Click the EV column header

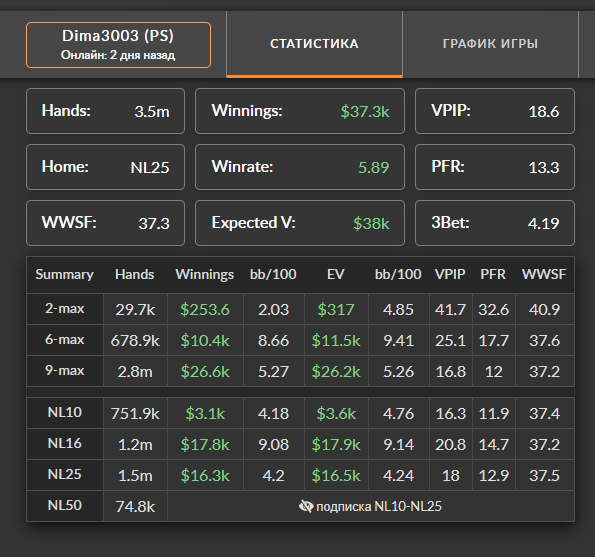(x=336, y=274)
